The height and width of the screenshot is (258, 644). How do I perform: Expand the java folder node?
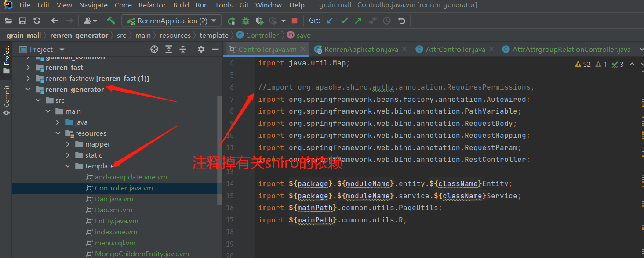(58, 122)
